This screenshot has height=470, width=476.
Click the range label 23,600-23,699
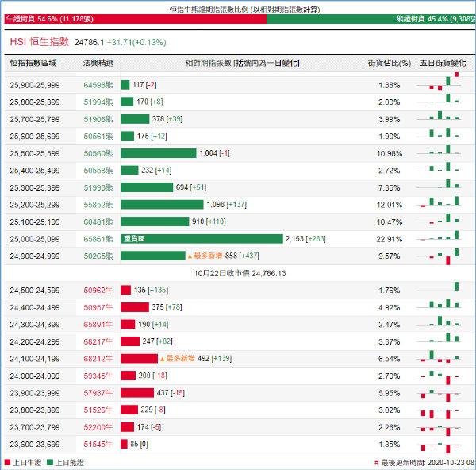[35, 444]
